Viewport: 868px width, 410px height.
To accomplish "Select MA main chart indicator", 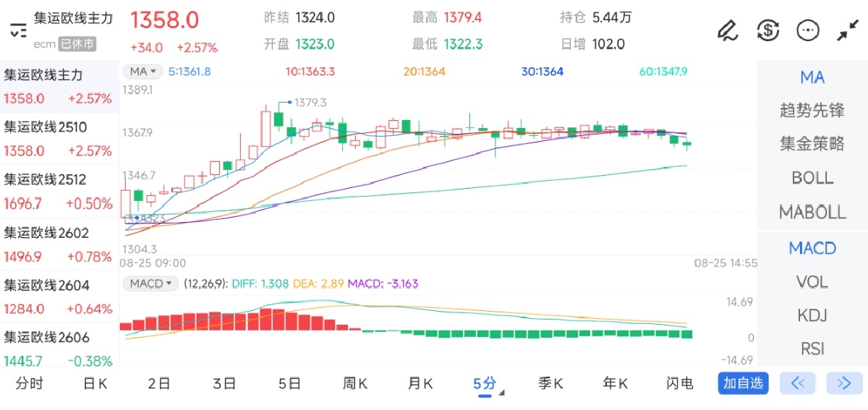I will [x=812, y=77].
